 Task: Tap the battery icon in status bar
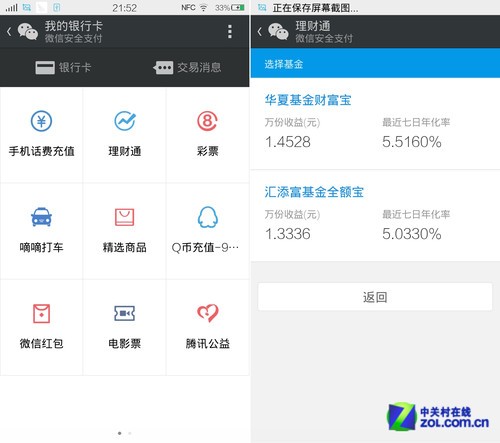(238, 7)
